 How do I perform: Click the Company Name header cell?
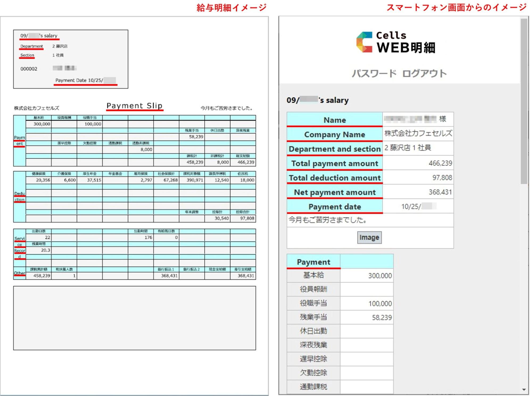point(335,134)
